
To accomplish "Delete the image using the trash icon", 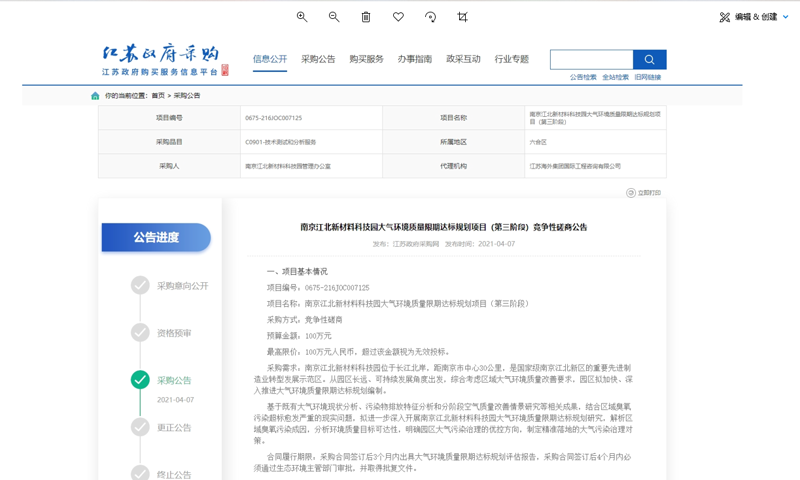I will 366,17.
